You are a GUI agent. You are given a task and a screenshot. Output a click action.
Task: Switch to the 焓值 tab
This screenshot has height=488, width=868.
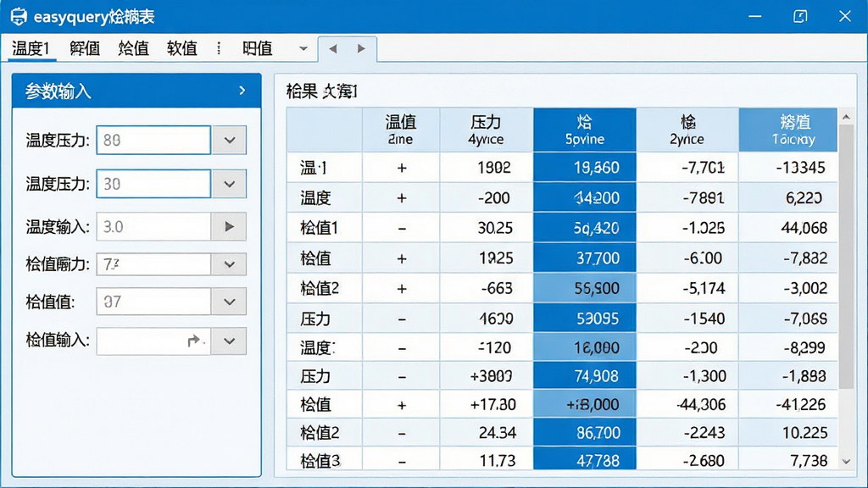click(x=133, y=48)
